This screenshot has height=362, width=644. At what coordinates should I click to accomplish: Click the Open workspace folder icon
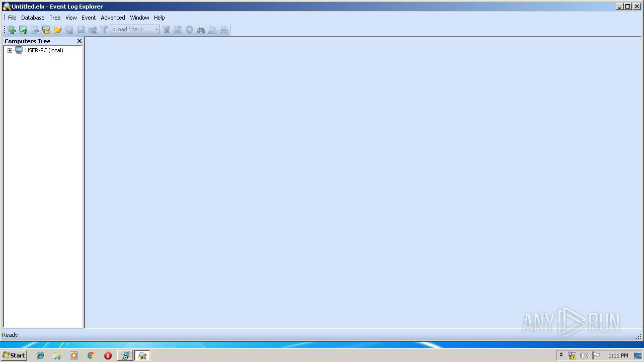[x=58, y=30]
